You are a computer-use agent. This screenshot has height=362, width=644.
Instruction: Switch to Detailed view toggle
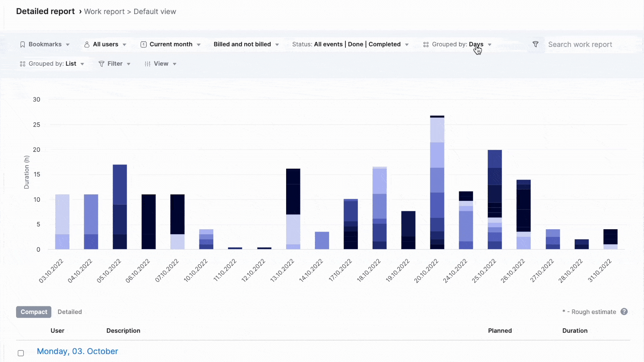click(69, 312)
